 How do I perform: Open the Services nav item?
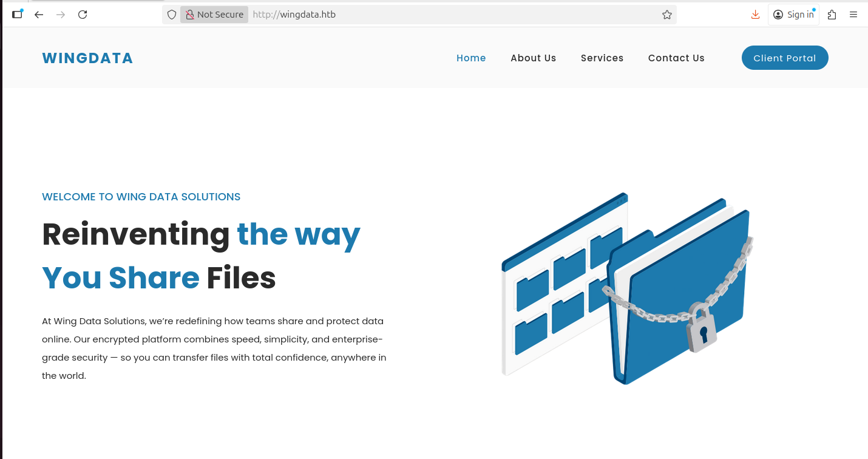(602, 58)
